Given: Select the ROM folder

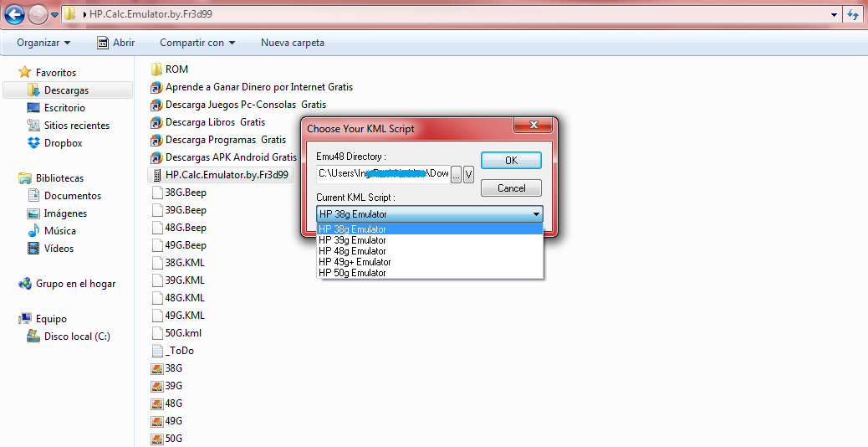Looking at the screenshot, I should pos(176,69).
